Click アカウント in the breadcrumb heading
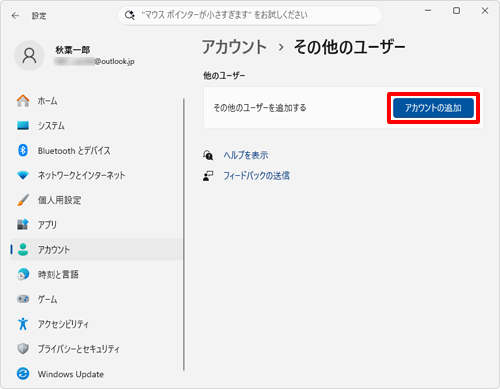500x389 pixels. (234, 47)
